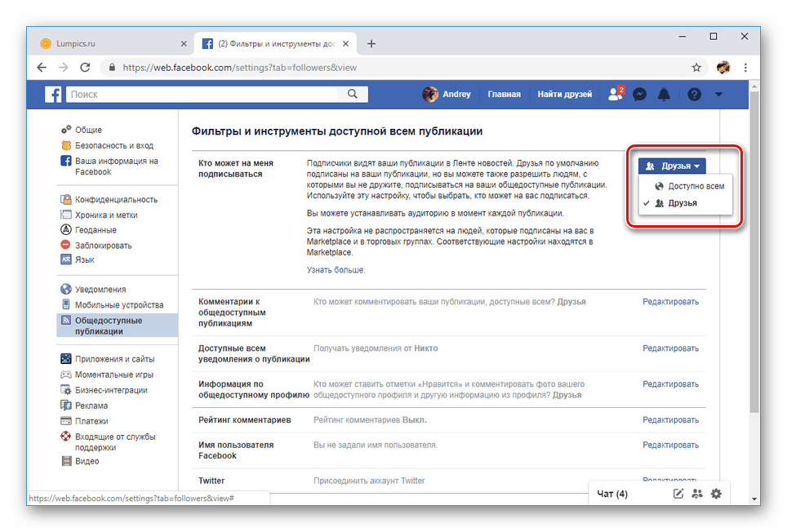Click the search magnifier button
Screen dimensions: 787x532
point(353,94)
